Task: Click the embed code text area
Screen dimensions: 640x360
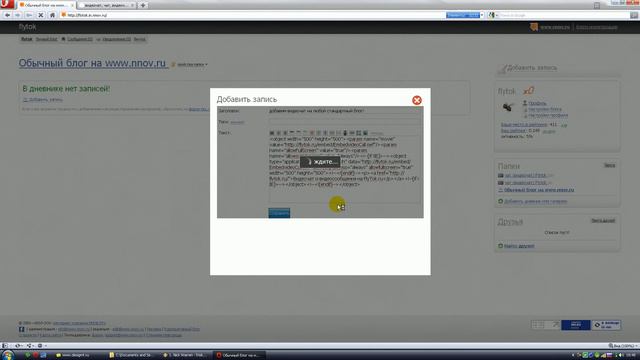Action: pos(344,169)
